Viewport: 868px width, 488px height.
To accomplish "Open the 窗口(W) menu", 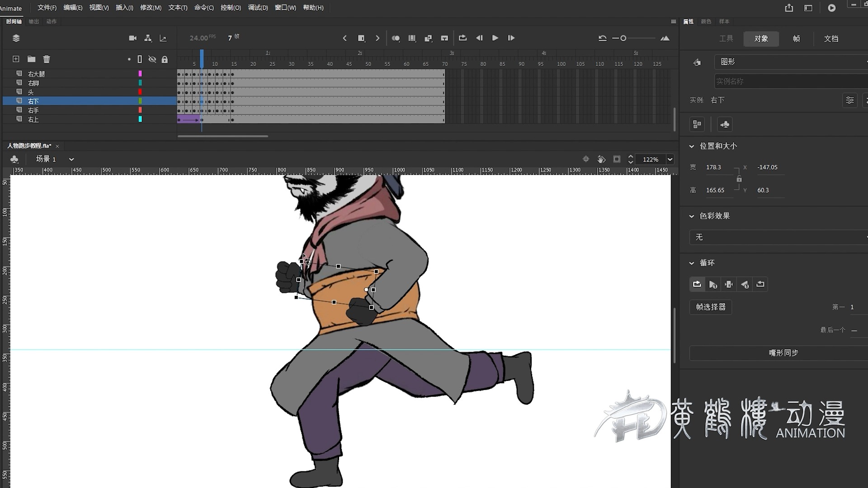I will (x=285, y=8).
